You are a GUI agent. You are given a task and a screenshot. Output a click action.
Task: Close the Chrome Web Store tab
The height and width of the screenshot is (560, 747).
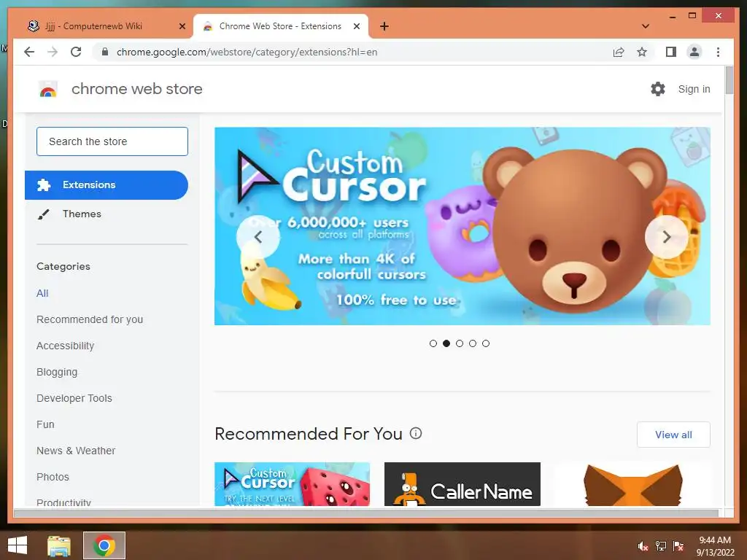tap(356, 26)
